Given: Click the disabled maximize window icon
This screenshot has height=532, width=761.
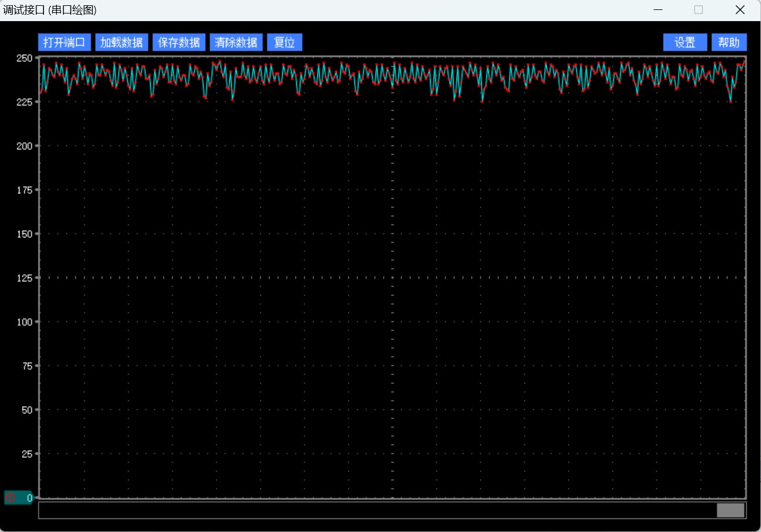Looking at the screenshot, I should 698,10.
